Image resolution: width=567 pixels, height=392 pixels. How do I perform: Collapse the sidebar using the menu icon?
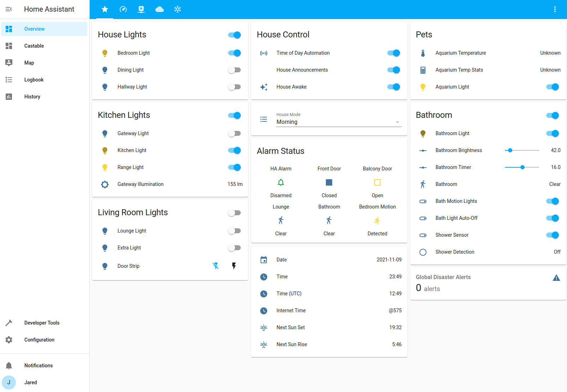(x=9, y=9)
